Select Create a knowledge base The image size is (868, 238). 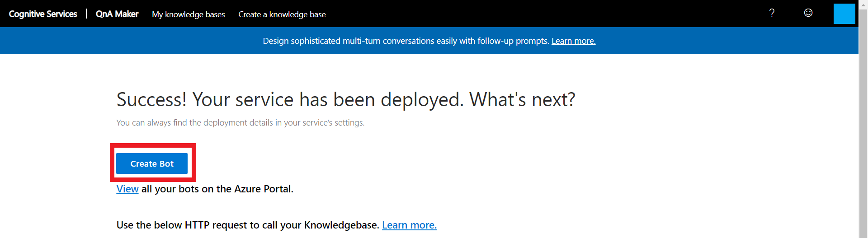point(282,14)
